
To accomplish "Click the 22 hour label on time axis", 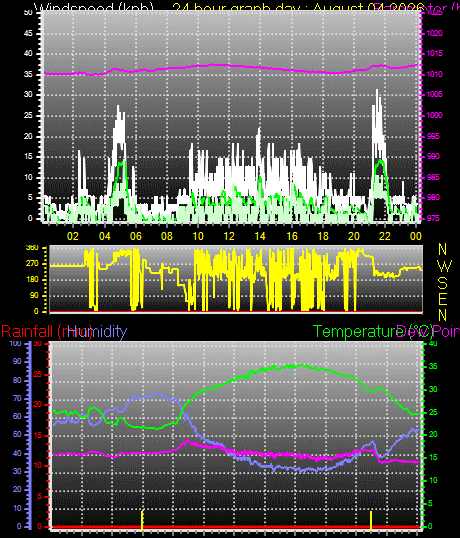I will [x=385, y=236].
